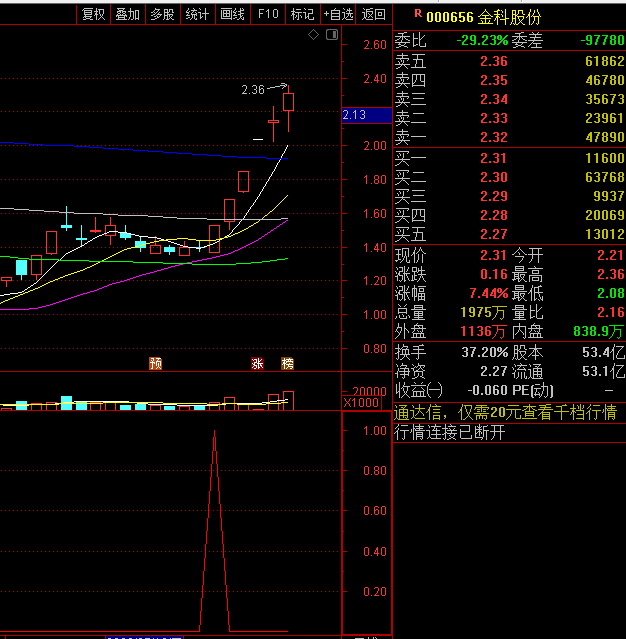
Task: Click the 最高 value 2.36
Action: click(611, 274)
